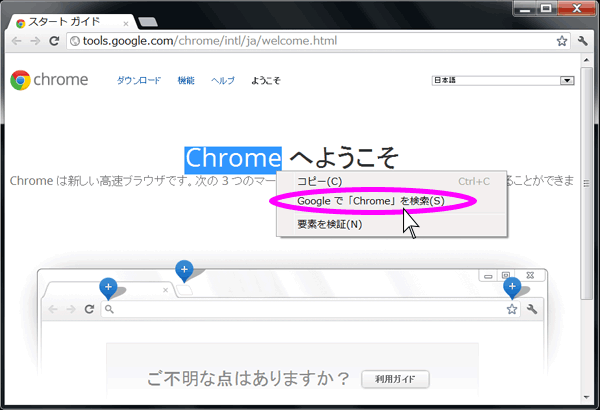Click the wrench icon in the illustrated browser
Image resolution: width=600 pixels, height=410 pixels.
pyautogui.click(x=532, y=309)
